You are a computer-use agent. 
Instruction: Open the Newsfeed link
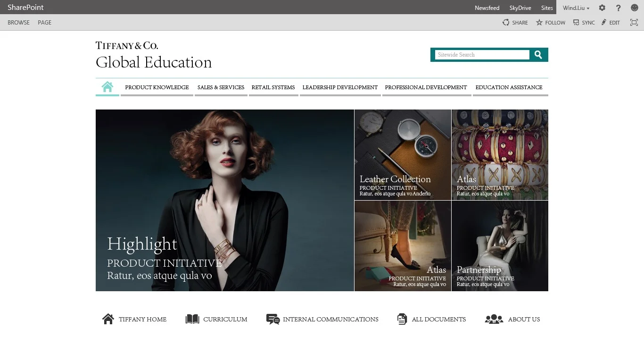point(487,8)
